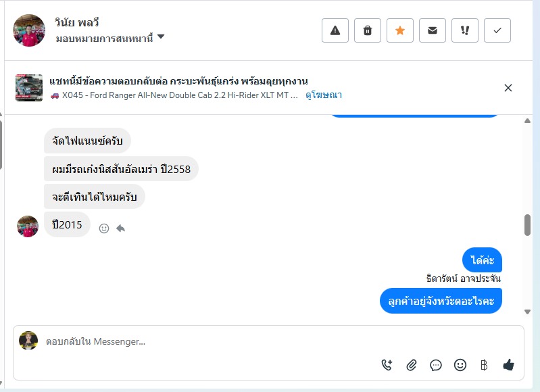Toggle the orange star follow-up marker

tap(400, 30)
